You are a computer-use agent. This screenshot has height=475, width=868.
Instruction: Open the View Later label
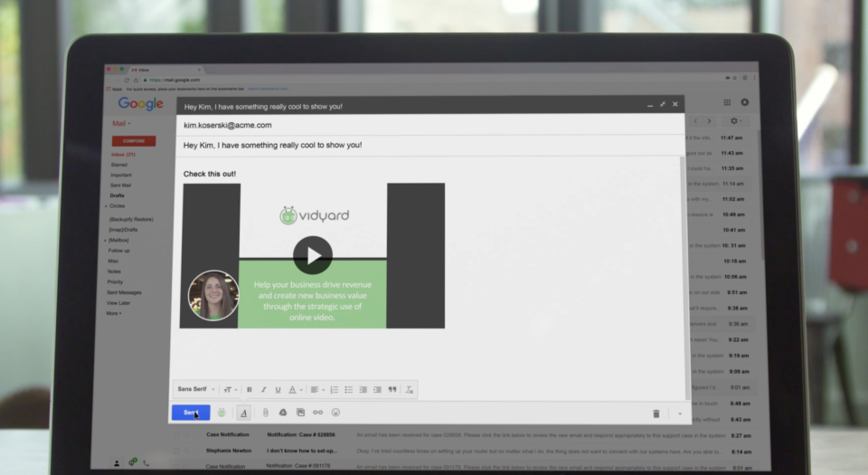(x=118, y=303)
